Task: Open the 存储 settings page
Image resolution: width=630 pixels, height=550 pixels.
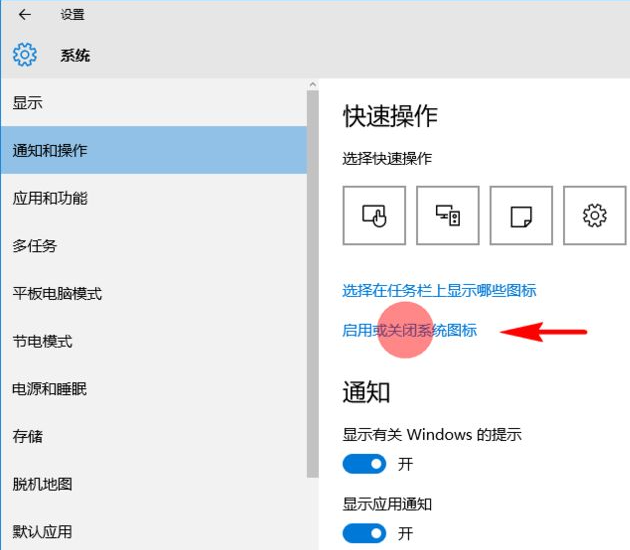Action: (x=28, y=437)
